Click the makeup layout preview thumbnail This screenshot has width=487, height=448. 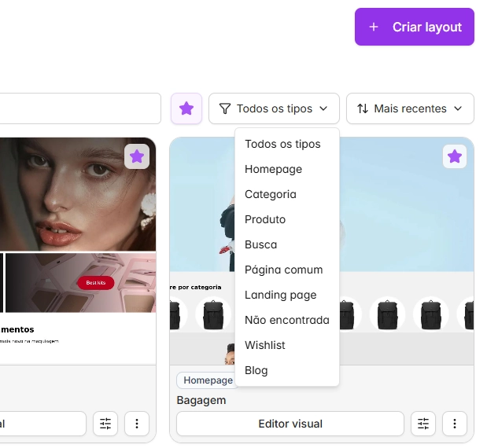point(78,251)
